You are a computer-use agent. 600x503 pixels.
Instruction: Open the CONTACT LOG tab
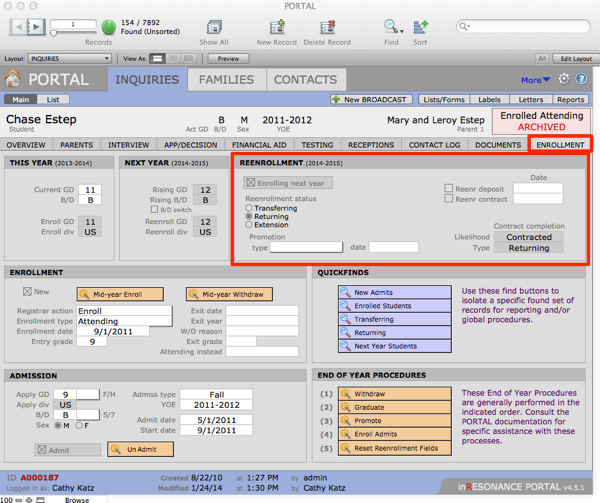434,145
